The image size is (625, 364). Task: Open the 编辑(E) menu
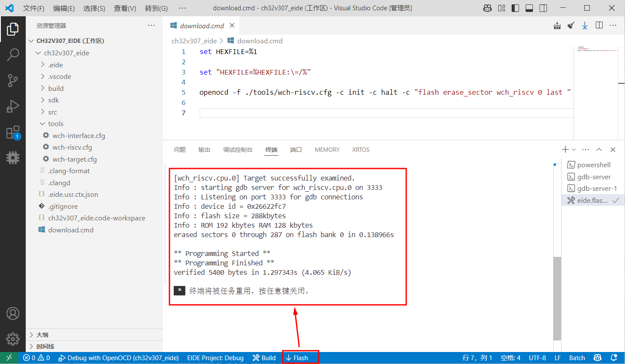(64, 8)
